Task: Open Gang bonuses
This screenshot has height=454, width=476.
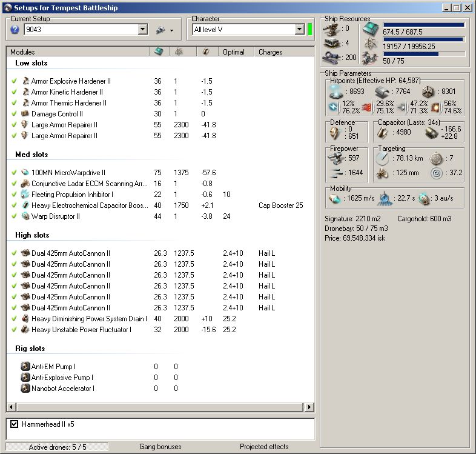Action: click(160, 446)
